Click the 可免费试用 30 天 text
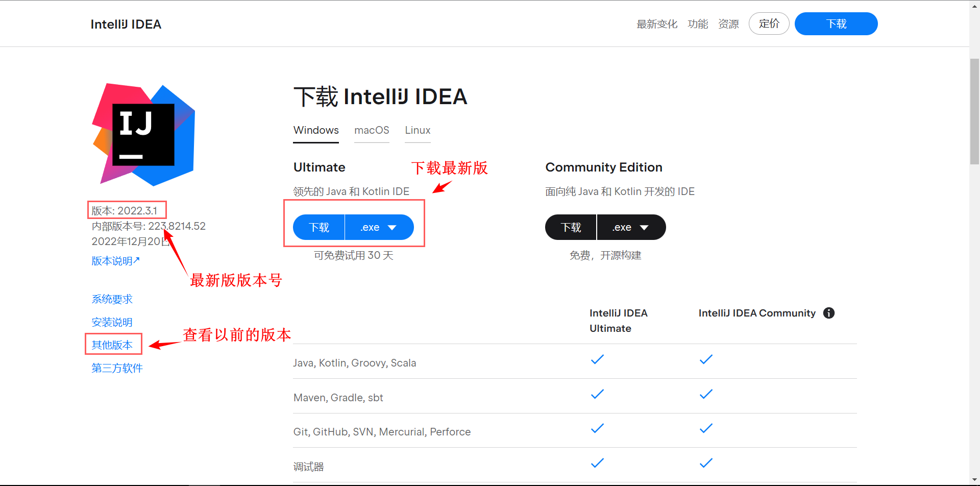This screenshot has height=486, width=980. tap(353, 255)
